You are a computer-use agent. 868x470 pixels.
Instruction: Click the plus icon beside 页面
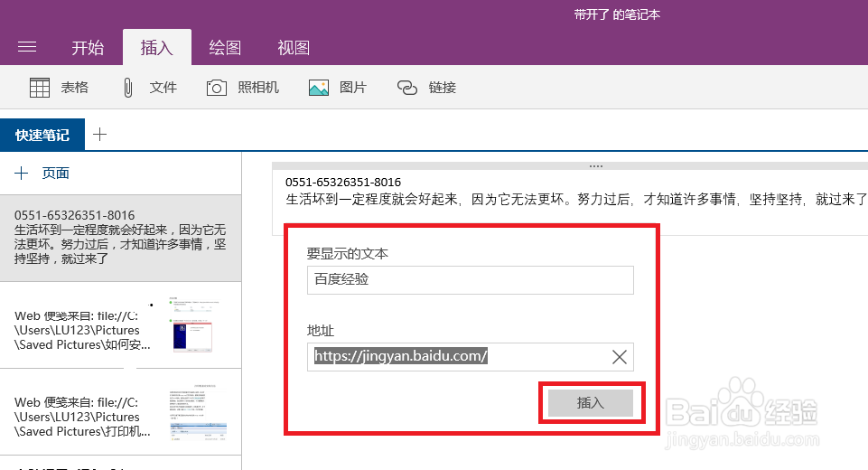click(21, 173)
